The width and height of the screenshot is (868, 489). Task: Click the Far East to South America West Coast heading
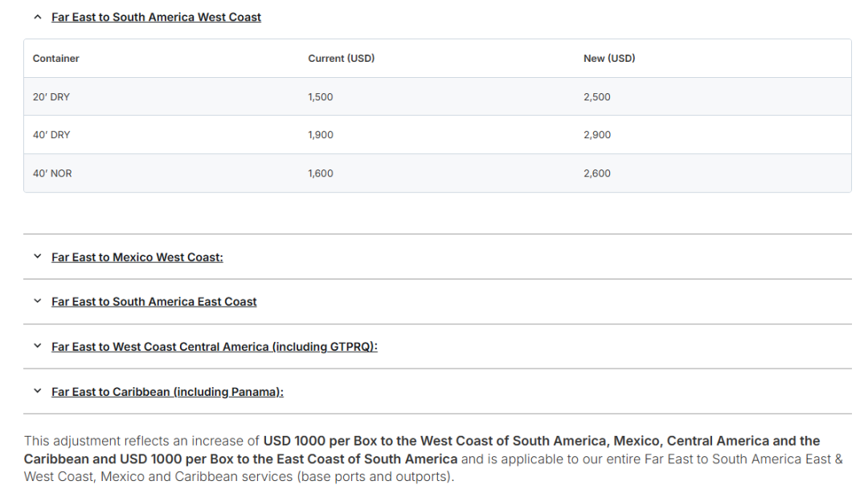[156, 17]
